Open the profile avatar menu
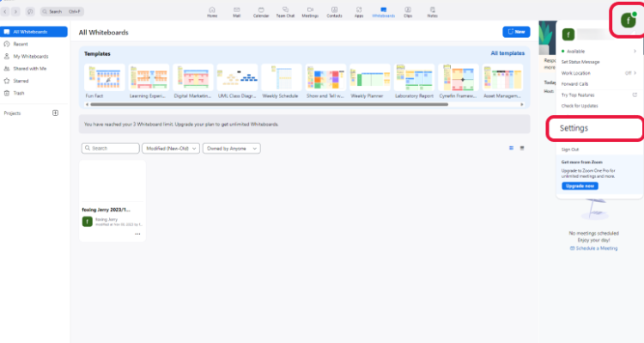This screenshot has height=343, width=644. (x=628, y=20)
